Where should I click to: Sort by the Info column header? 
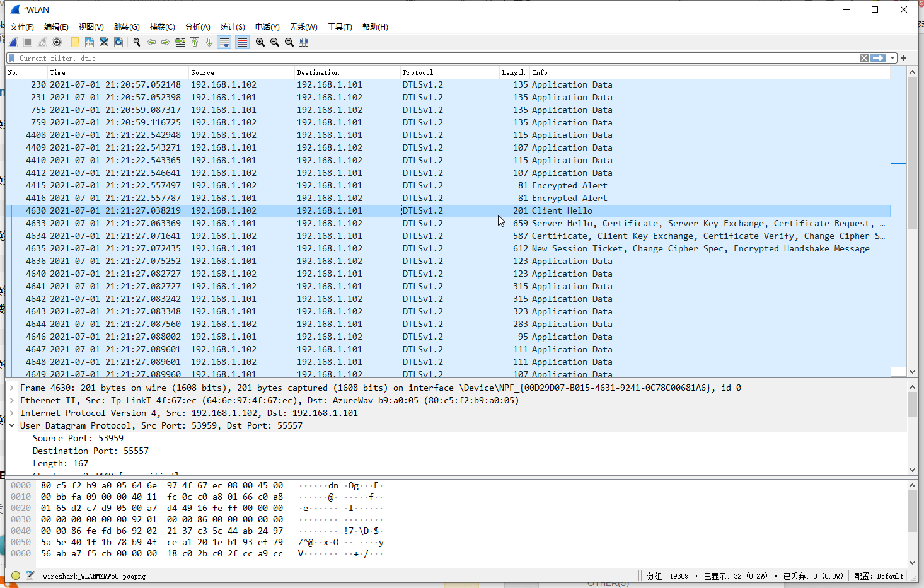tap(710, 72)
